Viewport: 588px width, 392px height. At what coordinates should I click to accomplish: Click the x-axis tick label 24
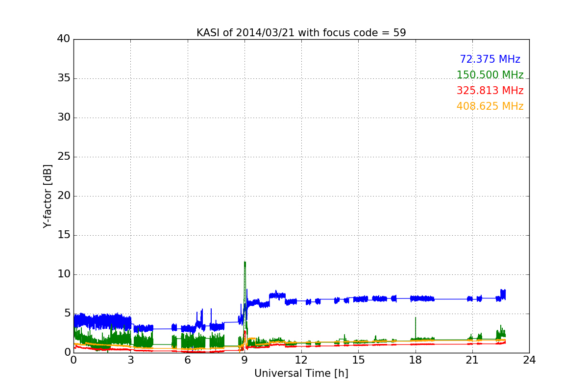pos(529,360)
